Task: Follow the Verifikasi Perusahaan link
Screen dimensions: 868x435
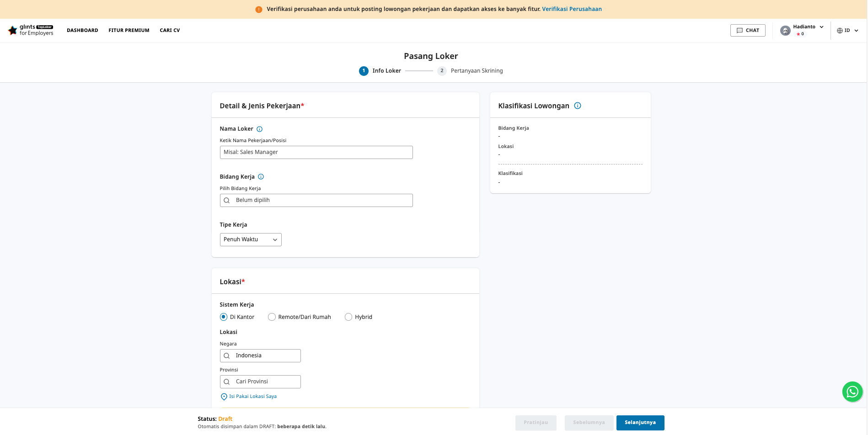Action: (x=572, y=9)
